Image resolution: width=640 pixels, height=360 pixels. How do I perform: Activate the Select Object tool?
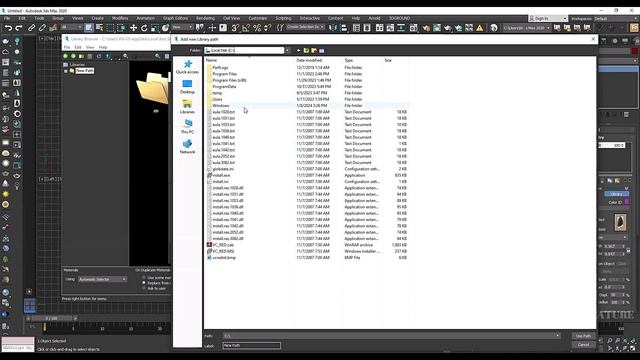point(89,28)
